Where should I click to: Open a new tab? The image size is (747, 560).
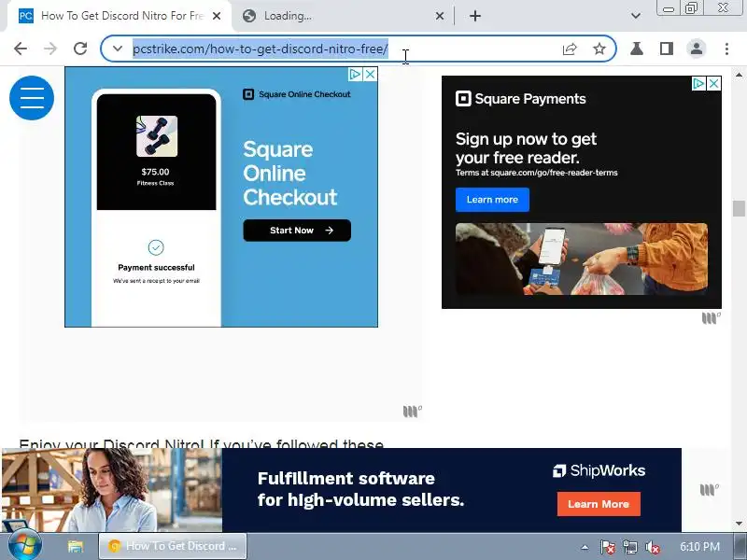[475, 16]
